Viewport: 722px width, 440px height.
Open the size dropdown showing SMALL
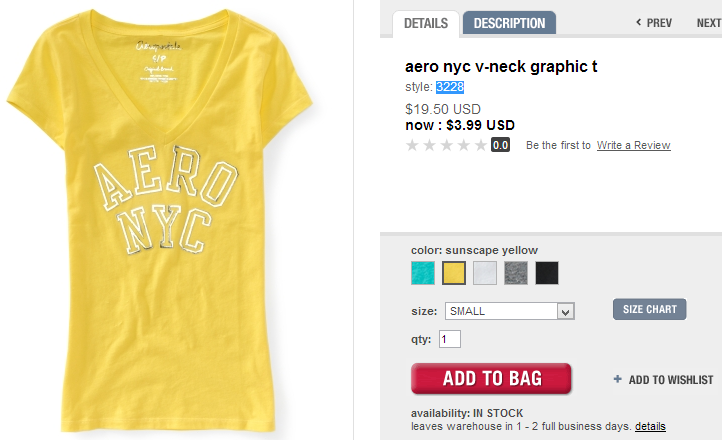point(500,311)
